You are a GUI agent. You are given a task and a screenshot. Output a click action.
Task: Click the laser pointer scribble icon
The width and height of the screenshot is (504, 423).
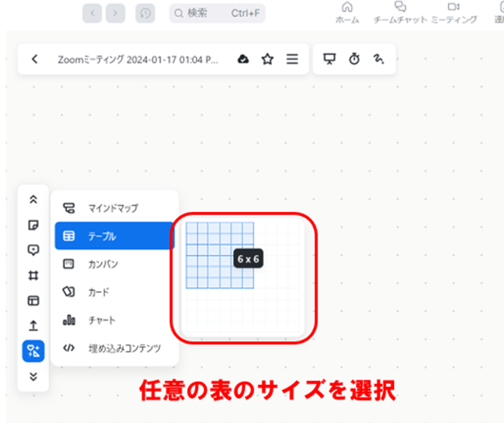point(379,59)
